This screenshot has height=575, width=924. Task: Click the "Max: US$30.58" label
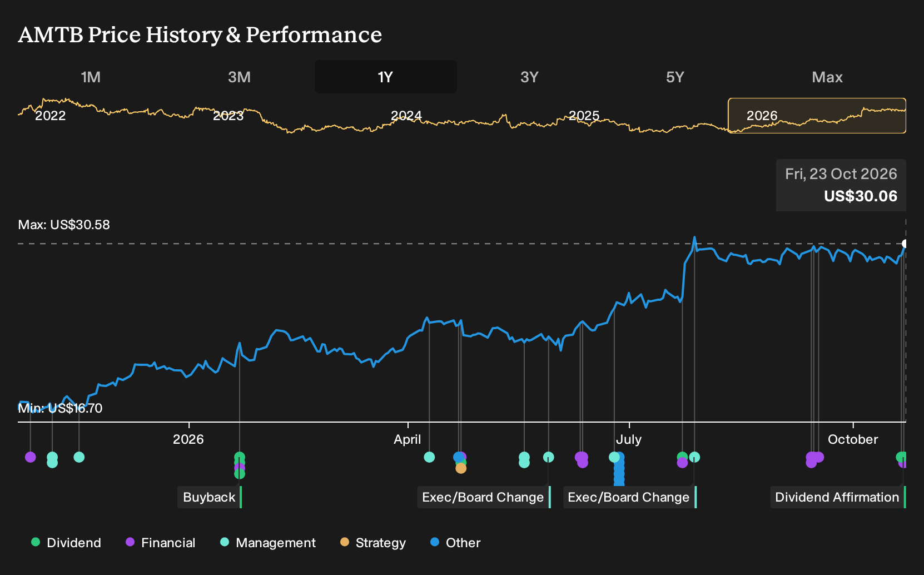pos(64,225)
